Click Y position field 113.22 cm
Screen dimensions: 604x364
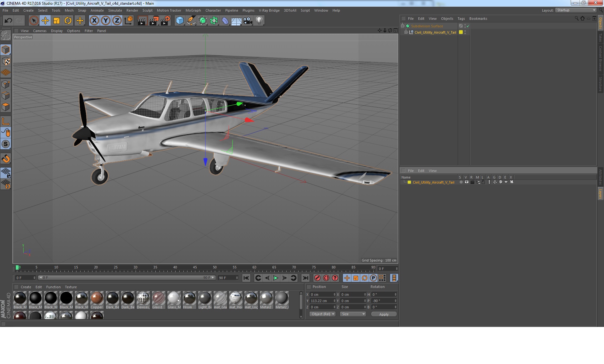click(323, 301)
